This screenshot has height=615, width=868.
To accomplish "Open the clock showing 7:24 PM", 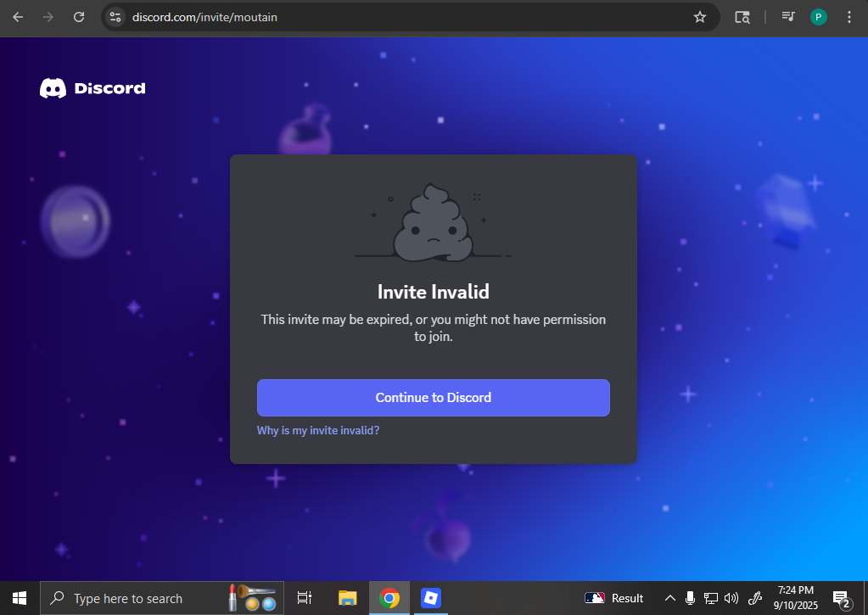I will [x=796, y=598].
